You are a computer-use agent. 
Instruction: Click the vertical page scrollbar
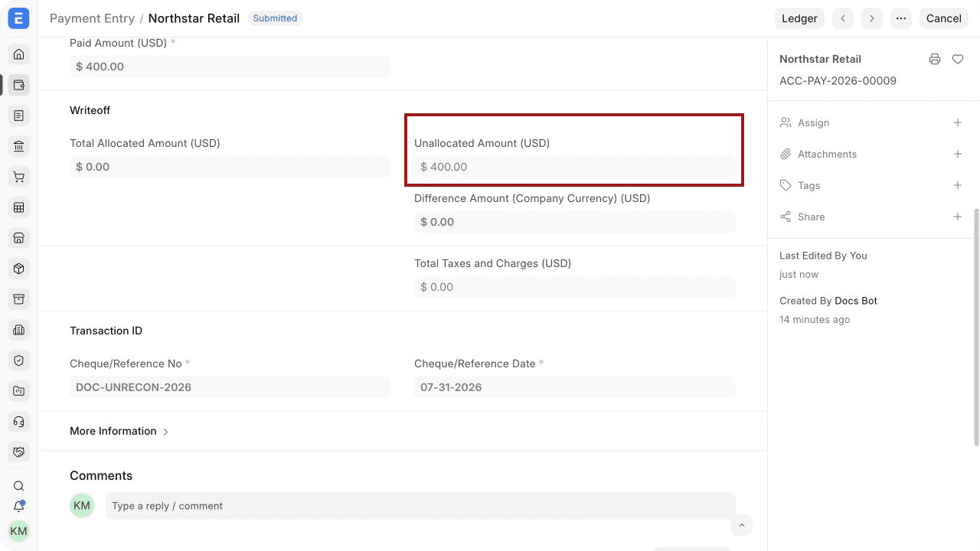coord(976,327)
